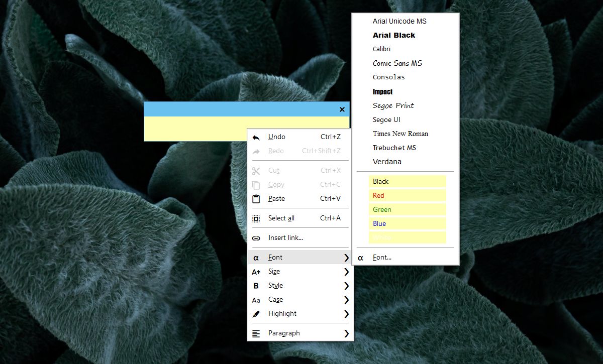Viewport: 603px width, 364px height.
Task: Select Segoe UI font
Action: pos(386,119)
